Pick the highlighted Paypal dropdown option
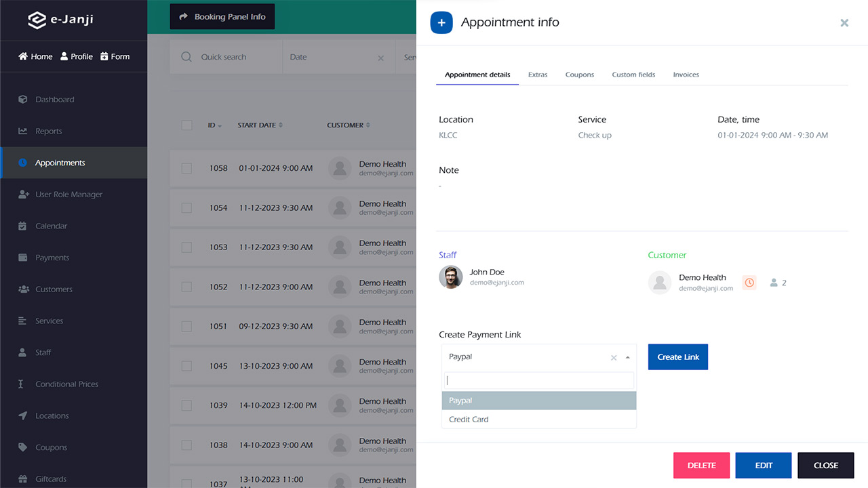The image size is (868, 488). click(539, 401)
